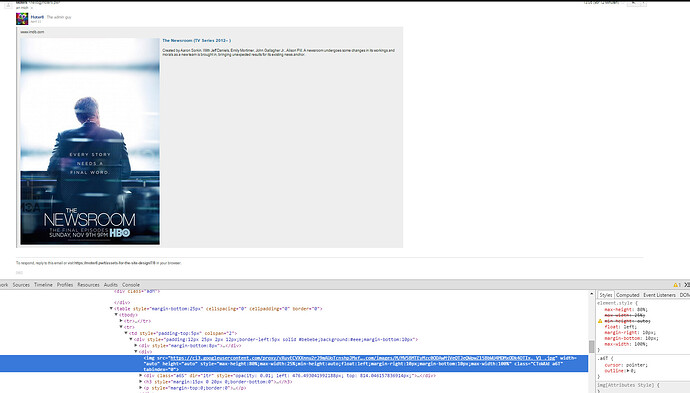Viewport: 690px width, 393px height.
Task: Click the max-height: 80% style declaration
Action: tap(626, 309)
